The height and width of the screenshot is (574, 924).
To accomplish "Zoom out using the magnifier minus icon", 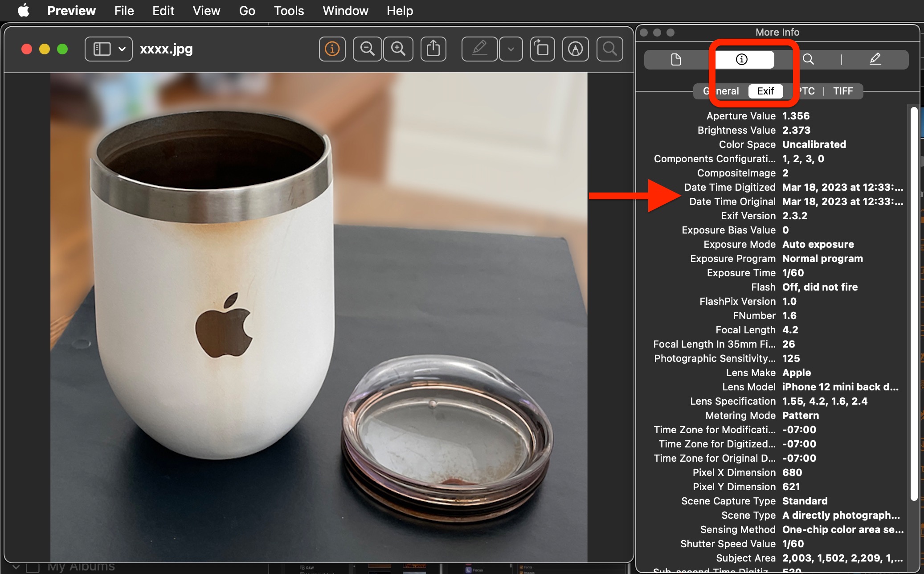I will pos(367,49).
